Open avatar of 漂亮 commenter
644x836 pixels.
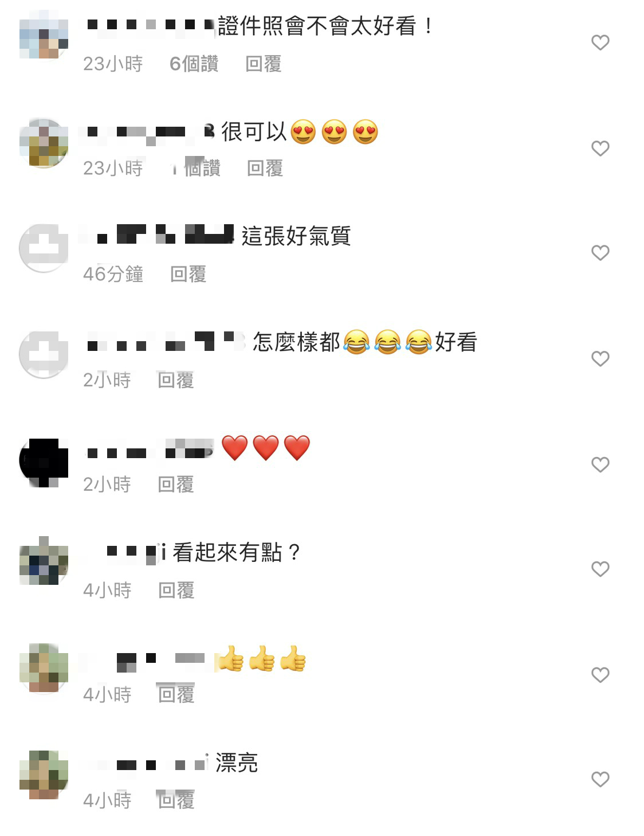pos(44,775)
